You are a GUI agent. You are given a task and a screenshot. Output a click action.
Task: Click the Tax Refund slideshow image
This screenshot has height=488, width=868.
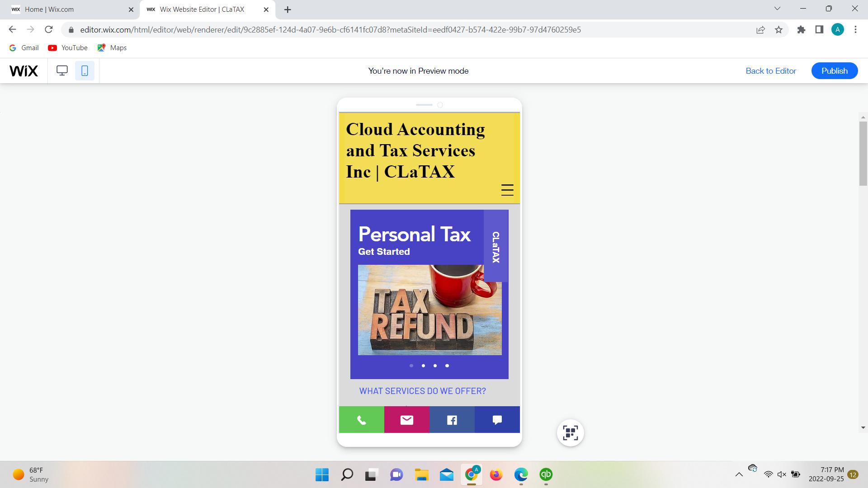click(427, 310)
